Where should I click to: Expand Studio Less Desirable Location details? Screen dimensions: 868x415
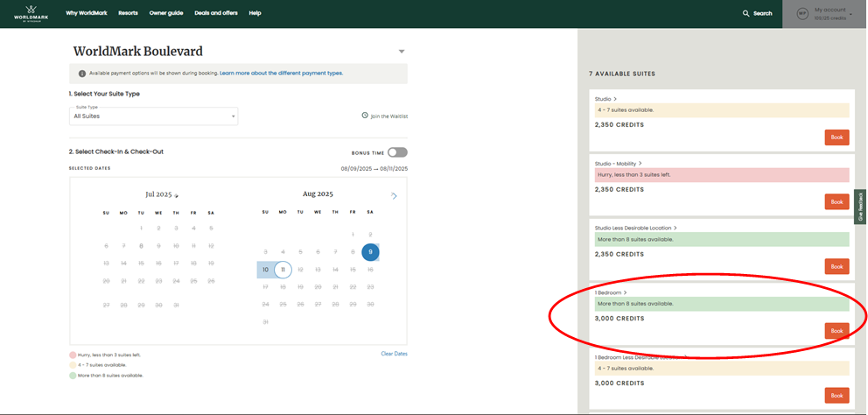[675, 228]
